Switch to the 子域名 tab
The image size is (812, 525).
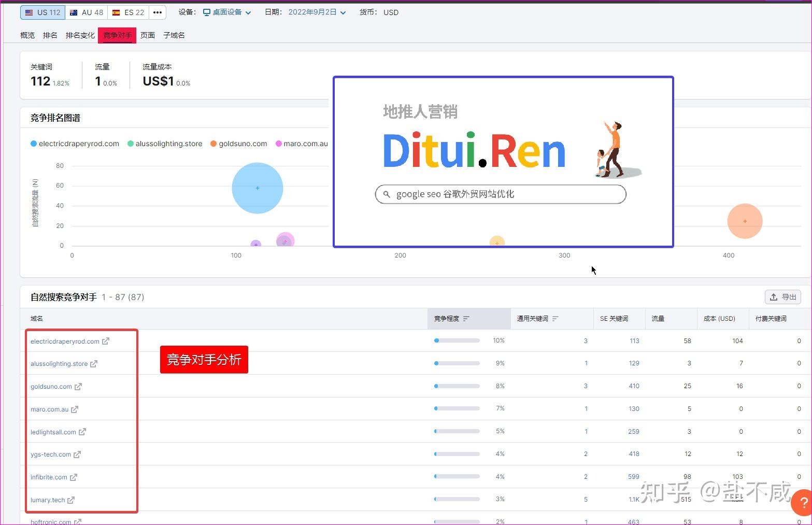click(x=174, y=35)
